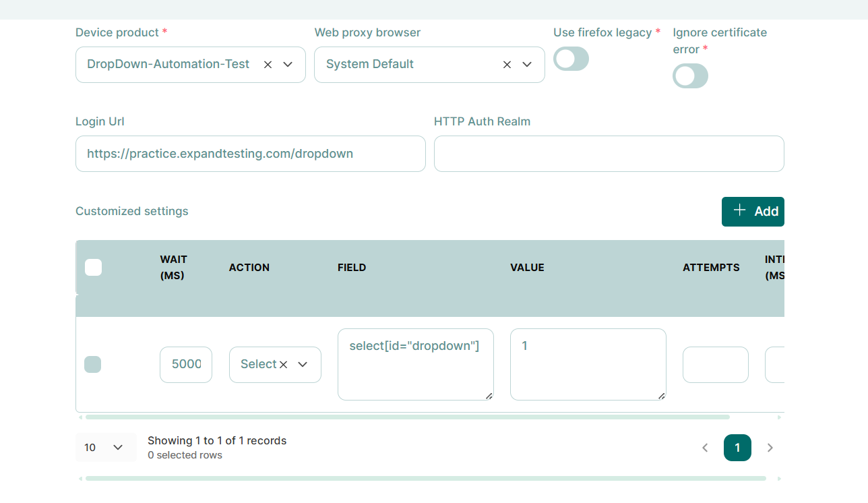Screen dimensions: 868x503
Task: Check the select-all checkbox in table header
Action: tap(94, 268)
